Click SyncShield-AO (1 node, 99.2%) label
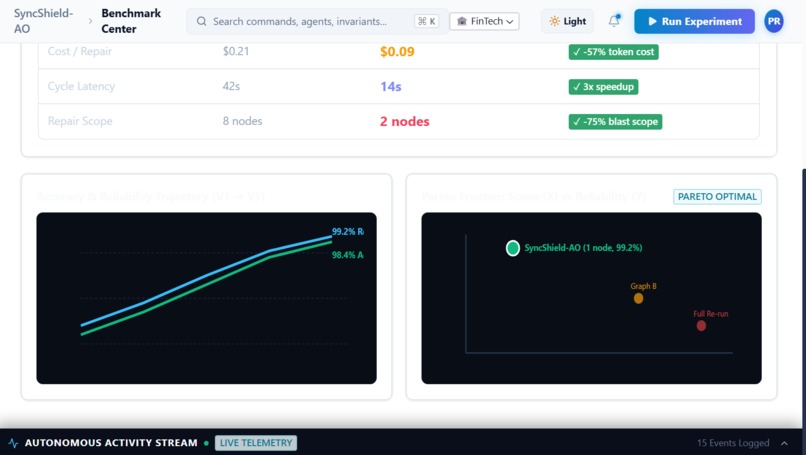806x455 pixels. [583, 248]
